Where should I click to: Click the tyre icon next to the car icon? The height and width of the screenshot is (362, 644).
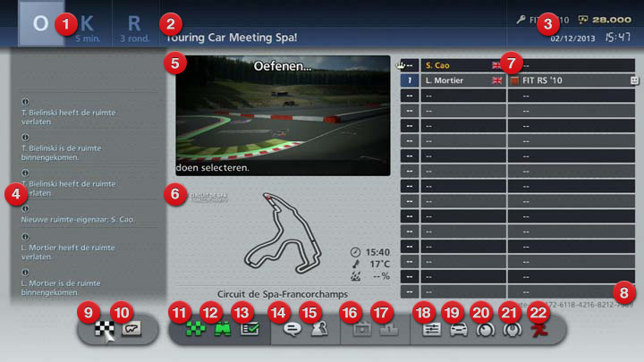click(x=486, y=328)
